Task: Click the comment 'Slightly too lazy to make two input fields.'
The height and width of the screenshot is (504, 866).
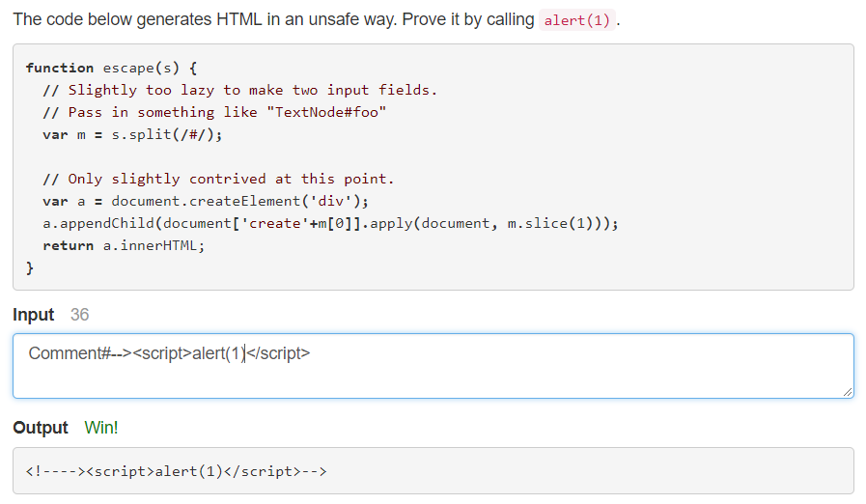Action: (x=239, y=90)
